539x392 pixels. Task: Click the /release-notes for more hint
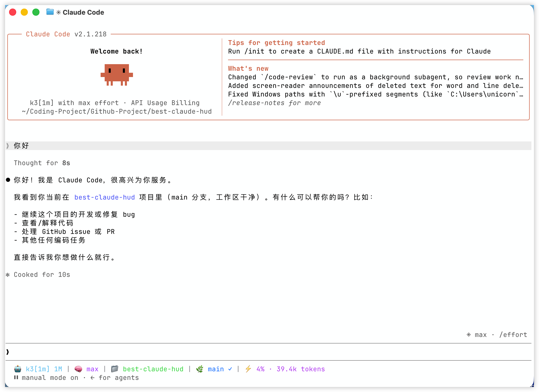pyautogui.click(x=275, y=103)
